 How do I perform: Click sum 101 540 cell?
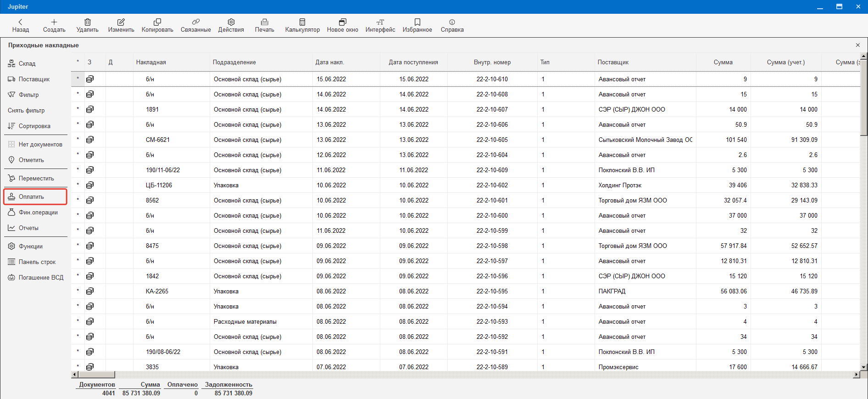tap(736, 140)
